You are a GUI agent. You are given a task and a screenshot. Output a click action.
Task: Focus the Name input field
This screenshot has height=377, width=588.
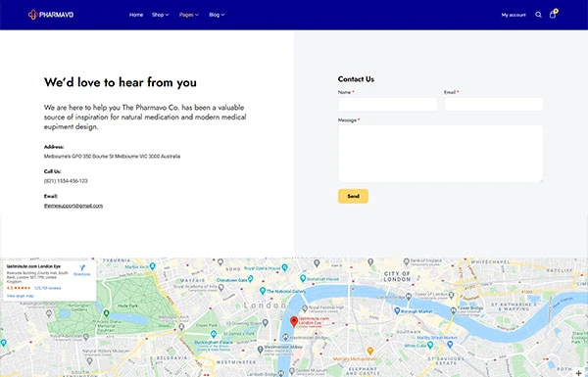pos(388,104)
